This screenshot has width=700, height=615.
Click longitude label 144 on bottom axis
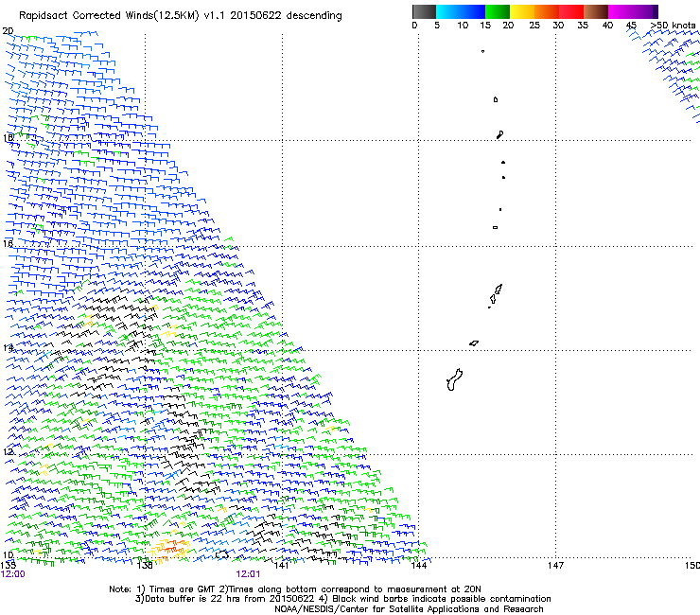coord(418,566)
